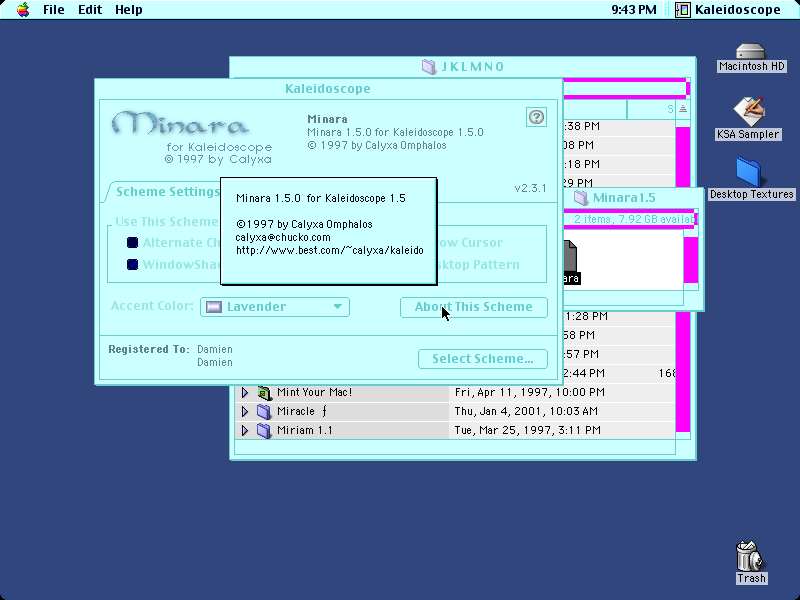Open the Edit menu
The width and height of the screenshot is (800, 600).
[x=90, y=10]
